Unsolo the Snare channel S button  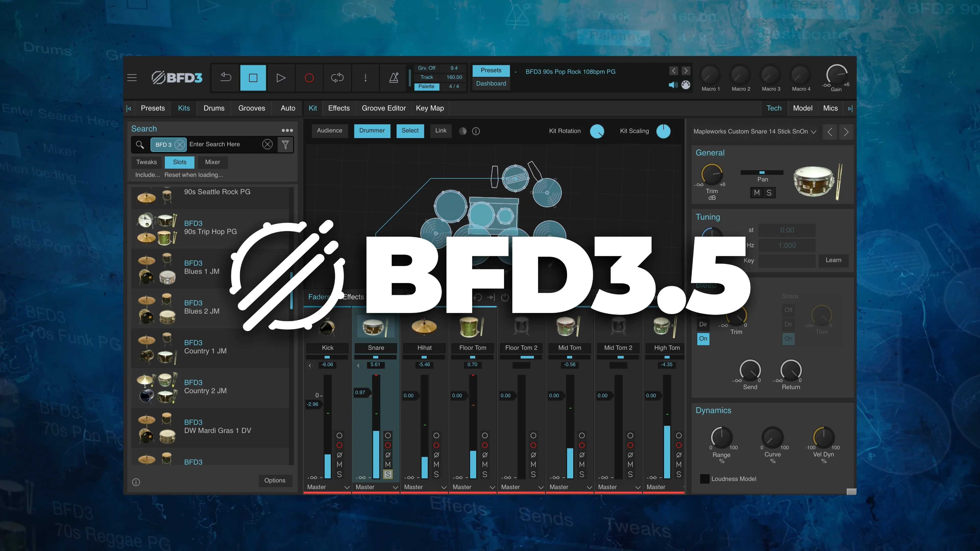pos(388,474)
